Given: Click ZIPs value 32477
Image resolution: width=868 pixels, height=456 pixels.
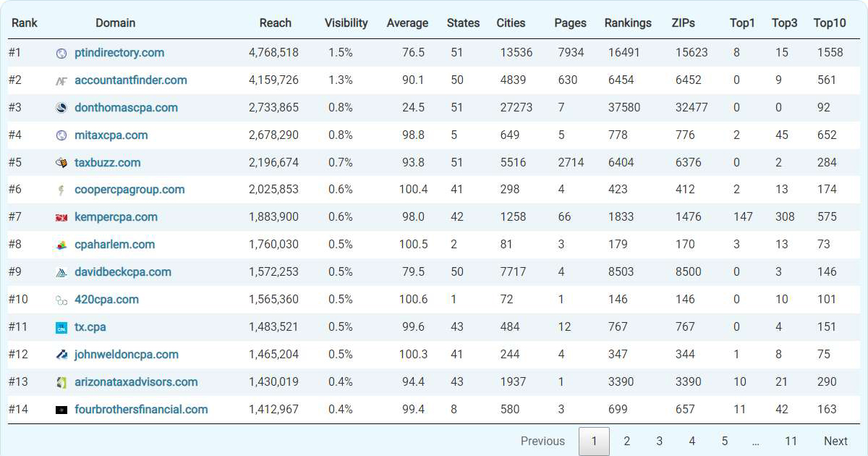Looking at the screenshot, I should click(692, 108).
